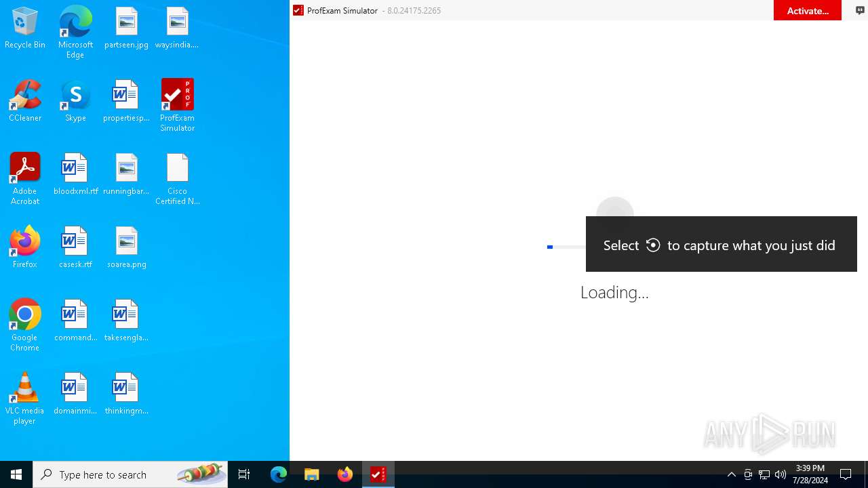Open the Windows Start menu
Viewport: 868px width, 488px height.
coord(16,474)
